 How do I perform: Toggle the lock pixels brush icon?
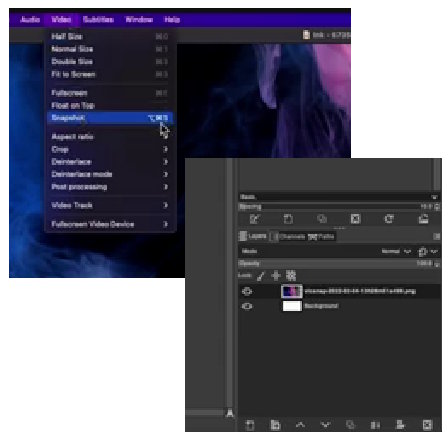pos(261,276)
